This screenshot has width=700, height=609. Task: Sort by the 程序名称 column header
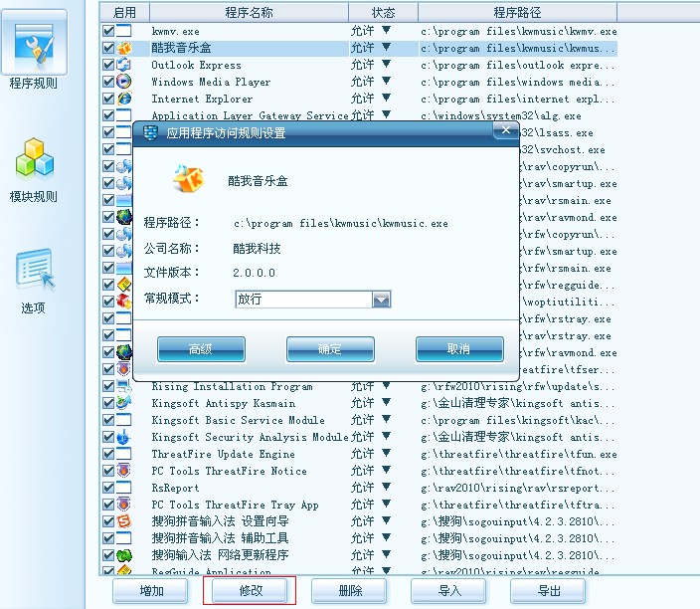[x=250, y=13]
